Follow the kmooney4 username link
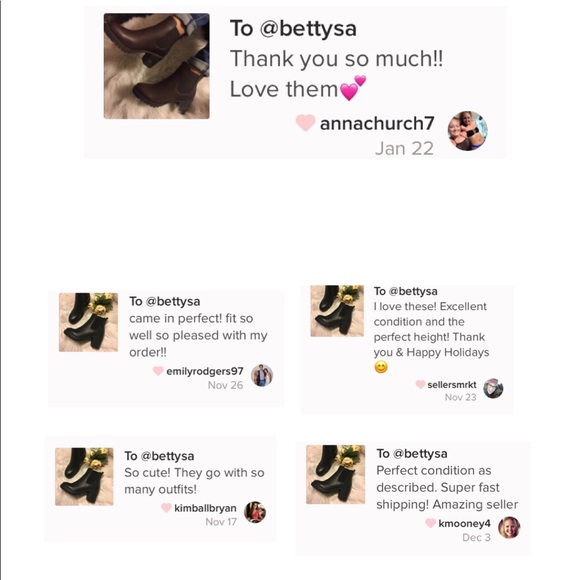The height and width of the screenshot is (580, 580). click(x=465, y=523)
